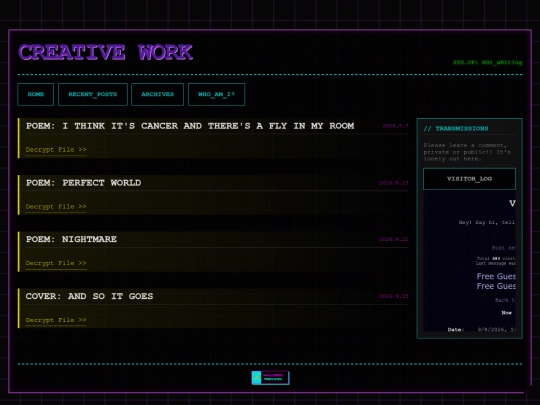Screen dimensions: 540x405
Task: Click the '// TRANSMISSIONS' sidebar heading
Action: click(456, 128)
